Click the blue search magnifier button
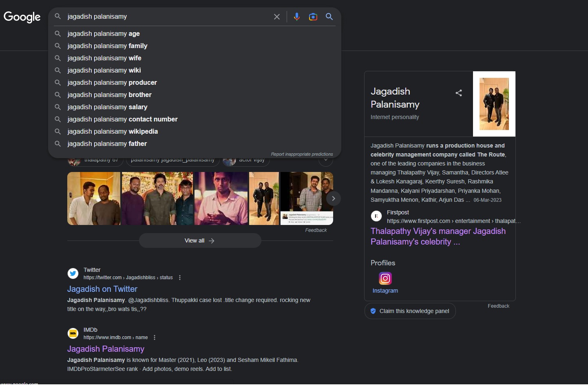Screen dimensions: 588x388 pyautogui.click(x=329, y=17)
